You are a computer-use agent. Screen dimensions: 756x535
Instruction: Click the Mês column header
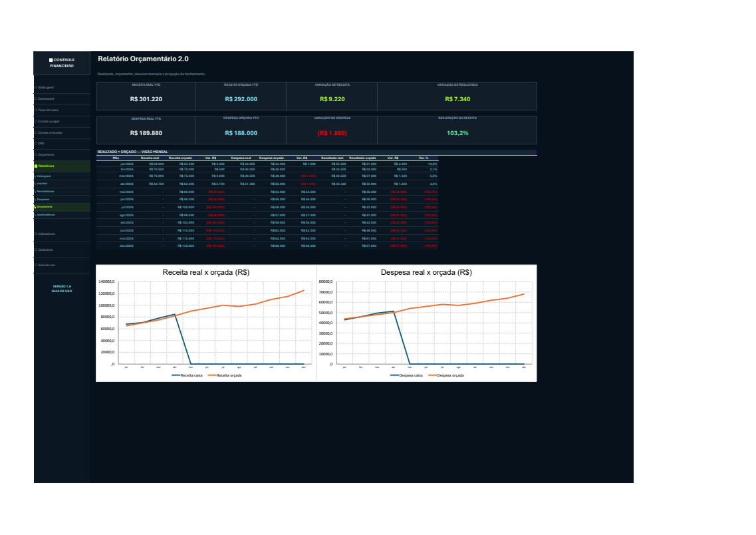(116, 158)
